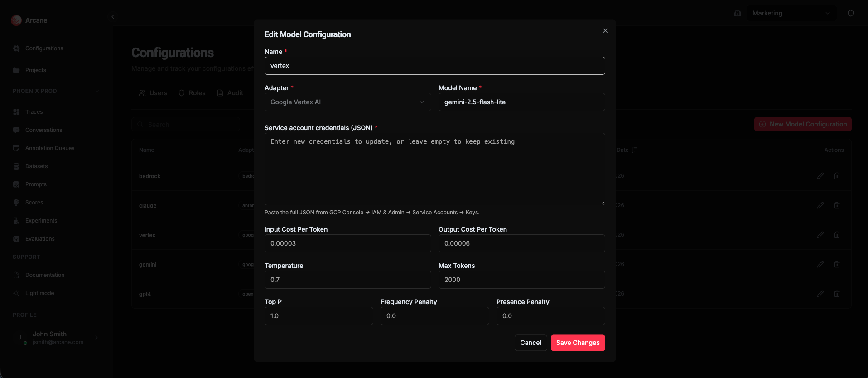Screen dimensions: 868x378
Task: Click the Name field containing vertex
Action: coord(434,66)
